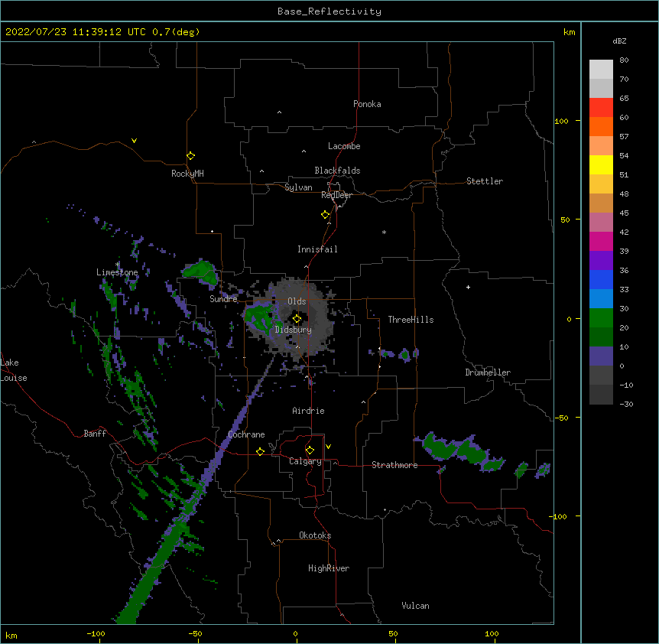Click the yellow diamond marker above RockyMH
Viewport: 659px width, 644px height.
point(191,156)
